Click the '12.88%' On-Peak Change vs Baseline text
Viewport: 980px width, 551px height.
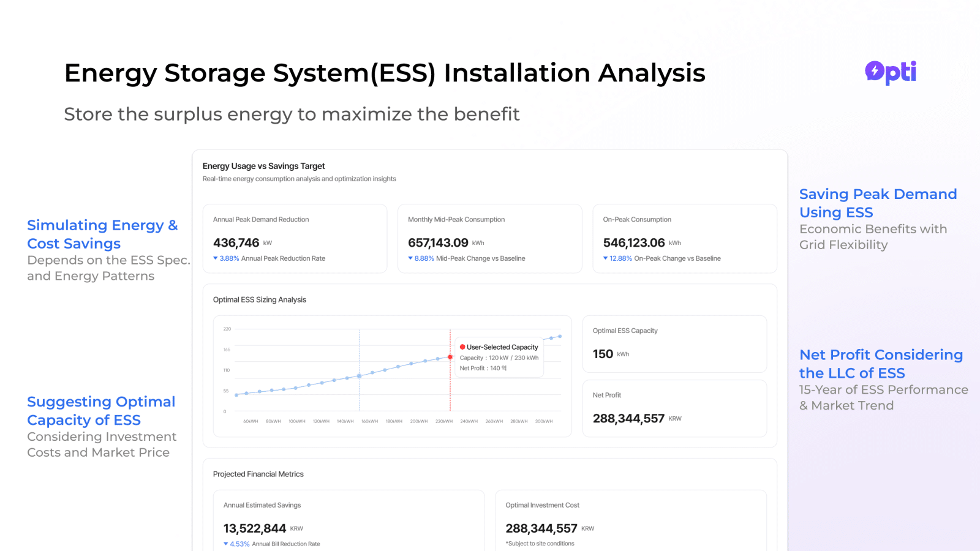point(665,258)
